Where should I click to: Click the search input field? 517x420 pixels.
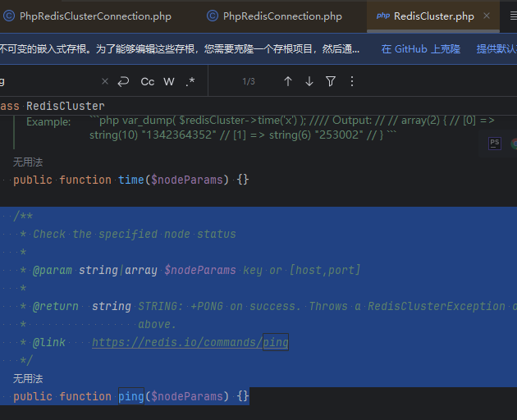coord(49,81)
